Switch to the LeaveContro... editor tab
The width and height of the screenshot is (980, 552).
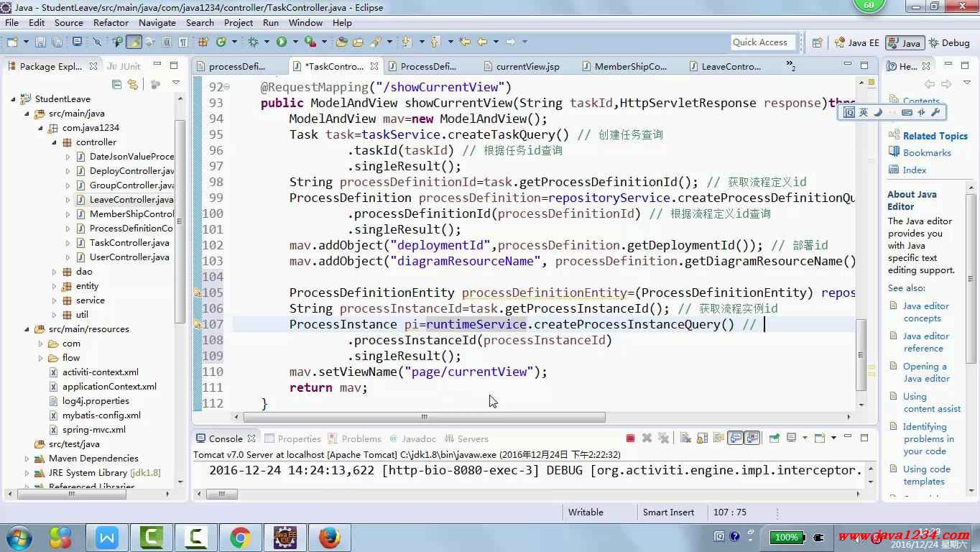pyautogui.click(x=731, y=66)
